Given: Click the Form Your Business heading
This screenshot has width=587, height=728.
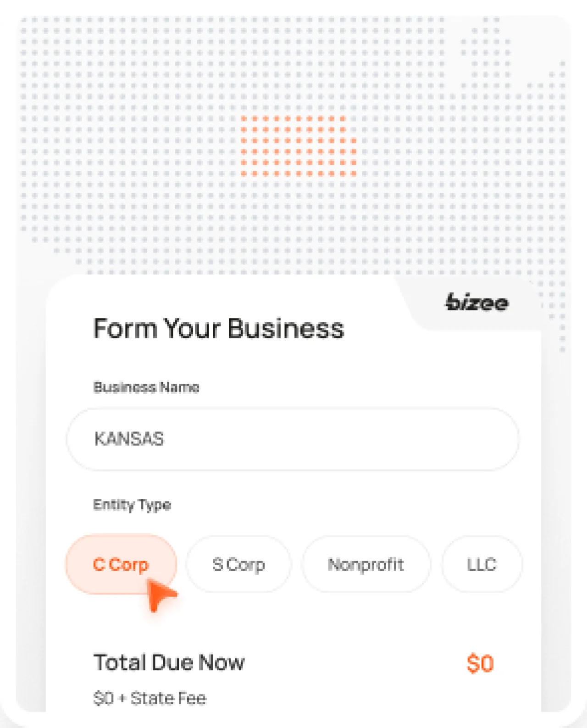Looking at the screenshot, I should 219,328.
